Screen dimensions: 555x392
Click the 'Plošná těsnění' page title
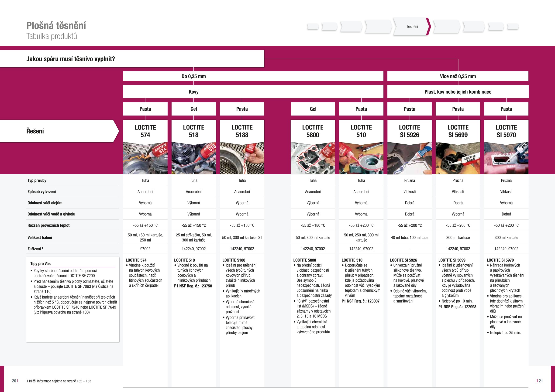(x=56, y=26)
